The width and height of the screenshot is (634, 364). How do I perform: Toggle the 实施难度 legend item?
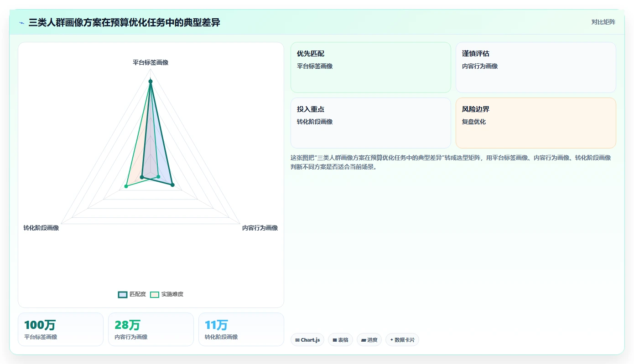pos(166,294)
